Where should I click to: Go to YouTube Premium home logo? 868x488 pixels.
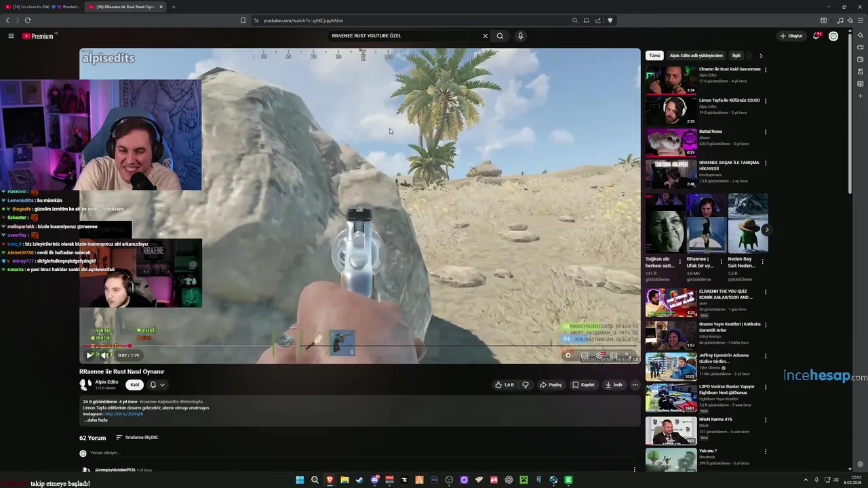[x=38, y=36]
